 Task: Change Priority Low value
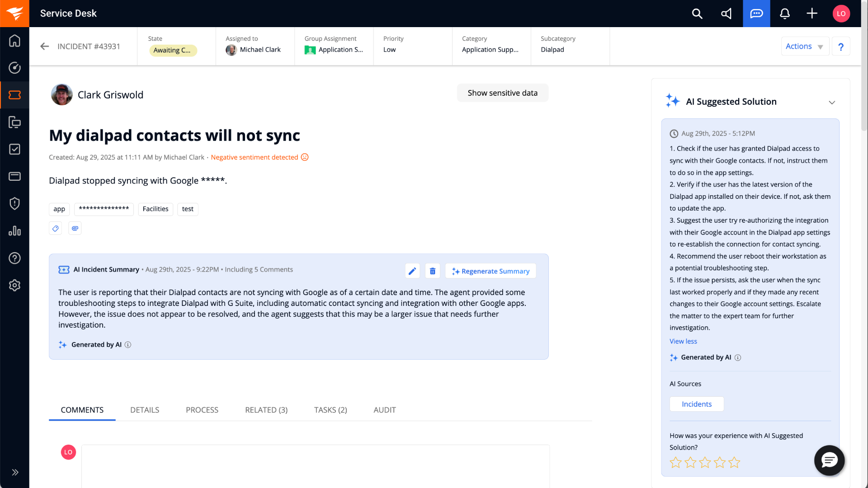coord(389,50)
